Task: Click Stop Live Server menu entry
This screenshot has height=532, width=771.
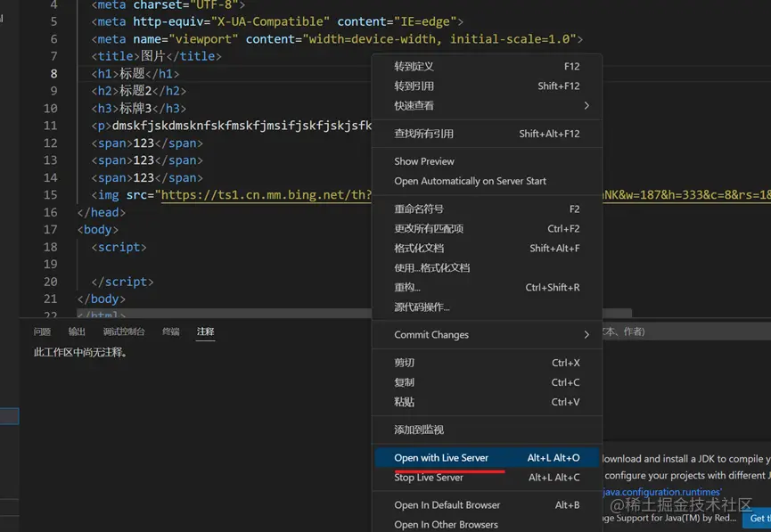Action: click(487, 478)
